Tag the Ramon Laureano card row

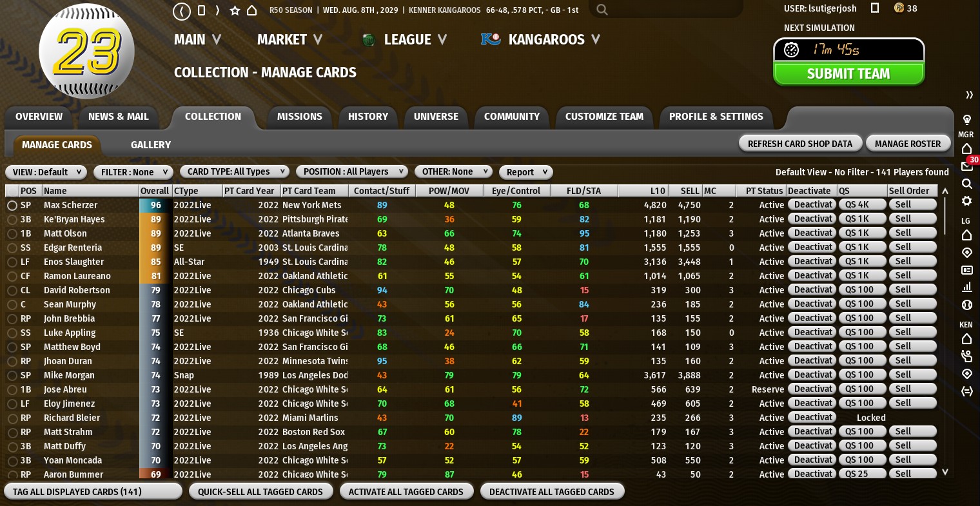point(12,277)
